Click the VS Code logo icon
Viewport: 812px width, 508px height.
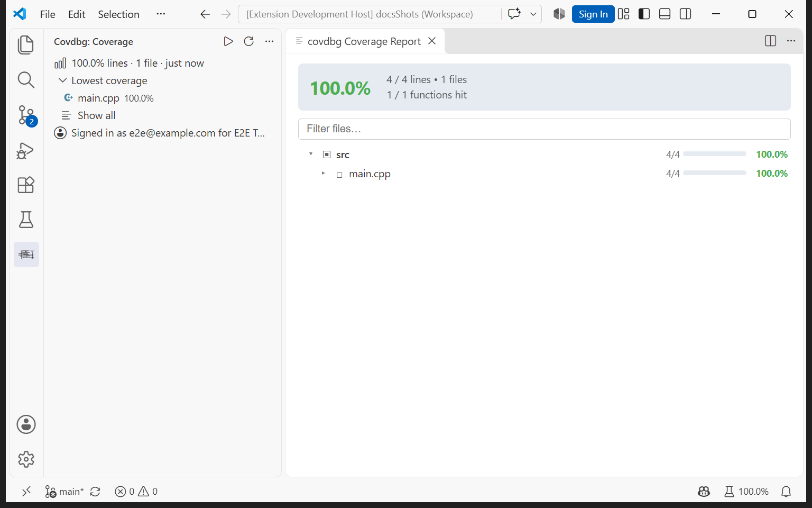[x=20, y=14]
